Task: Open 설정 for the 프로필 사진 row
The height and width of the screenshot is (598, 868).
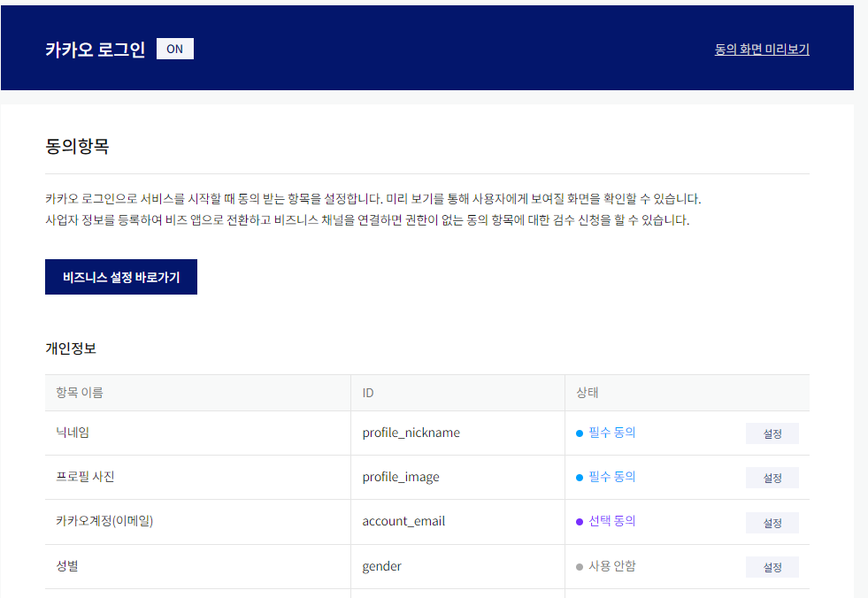Action: tap(772, 478)
